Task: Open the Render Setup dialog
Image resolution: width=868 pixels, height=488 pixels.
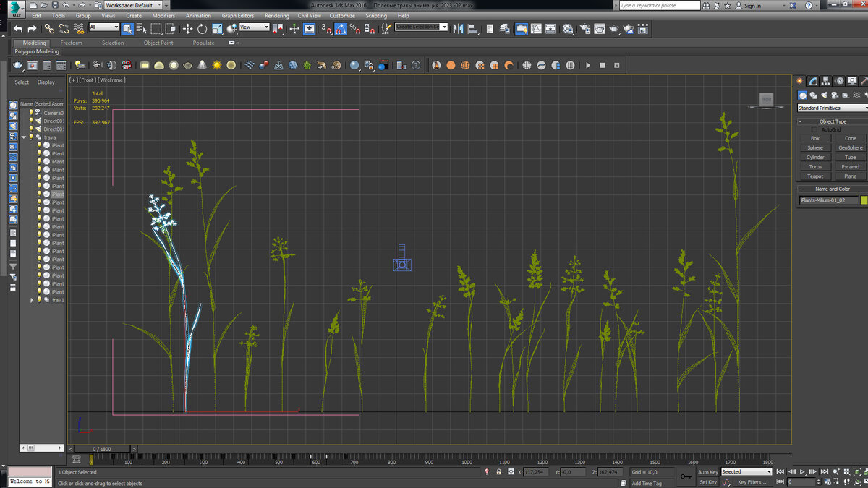Action: click(x=585, y=29)
